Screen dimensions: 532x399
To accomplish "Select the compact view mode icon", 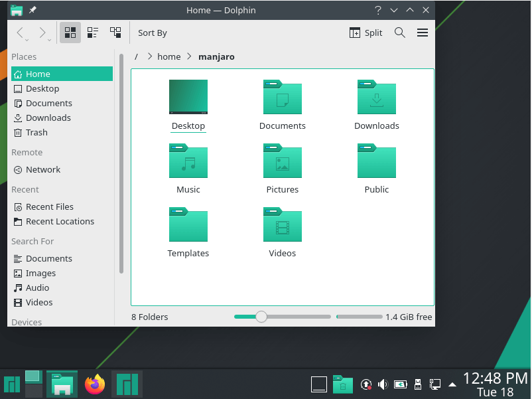I will [x=92, y=32].
